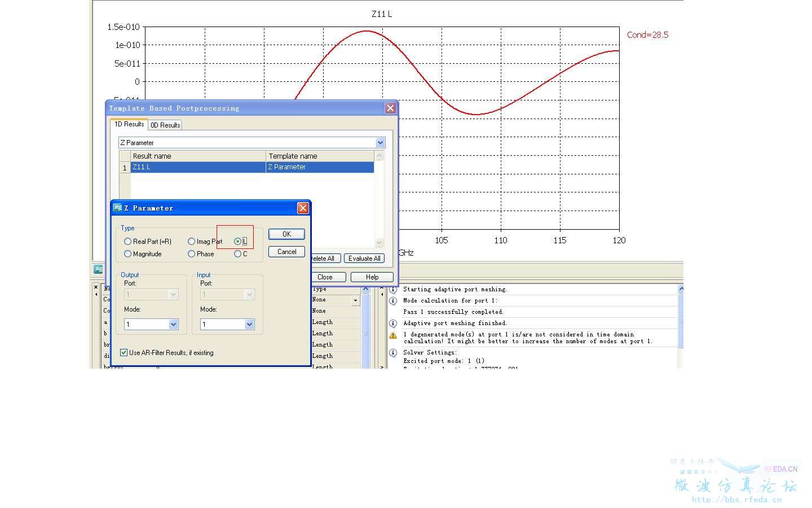The image size is (812, 508).
Task: Click results list scroll-up arrow
Action: click(x=379, y=156)
